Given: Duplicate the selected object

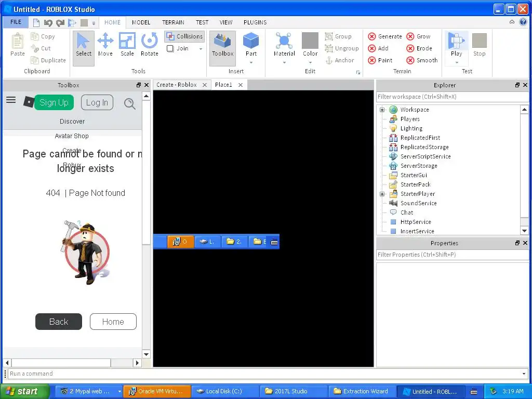Looking at the screenshot, I should 48,60.
